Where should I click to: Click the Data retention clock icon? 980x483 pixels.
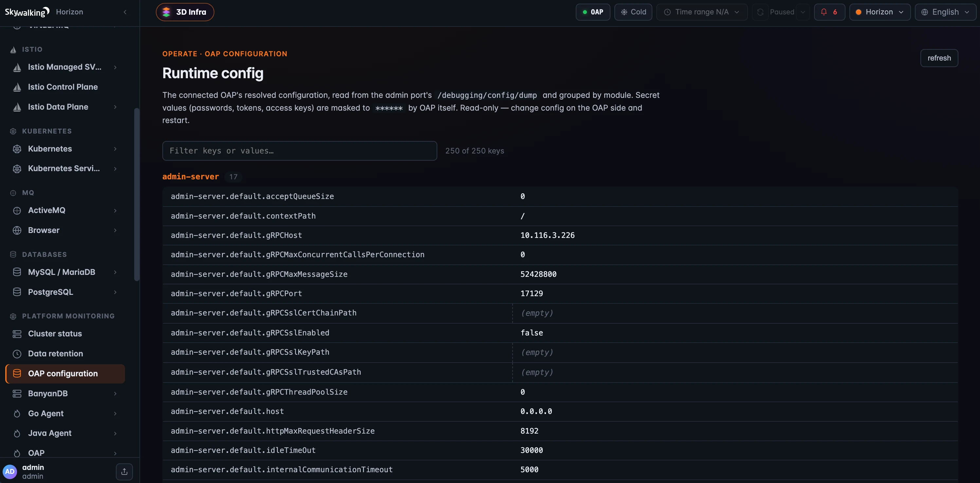coord(17,354)
